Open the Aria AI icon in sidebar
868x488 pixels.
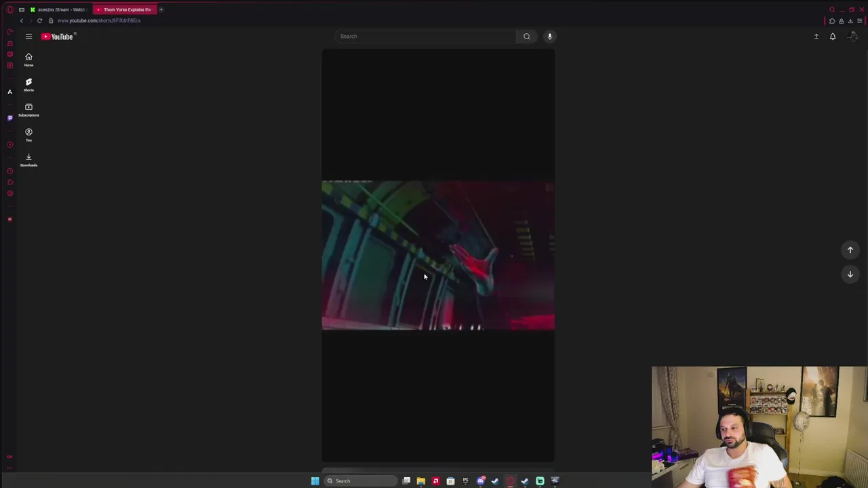9,91
